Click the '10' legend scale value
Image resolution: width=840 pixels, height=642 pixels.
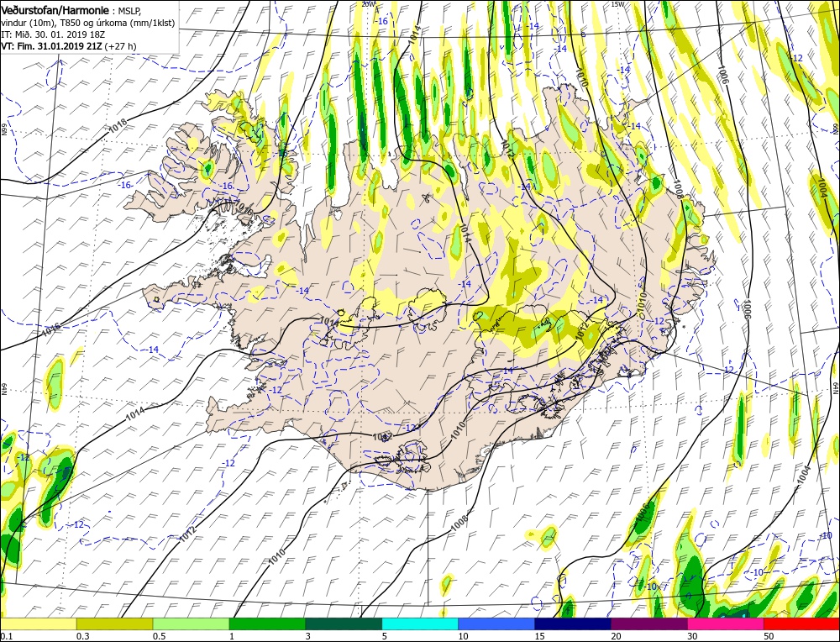pos(463,636)
